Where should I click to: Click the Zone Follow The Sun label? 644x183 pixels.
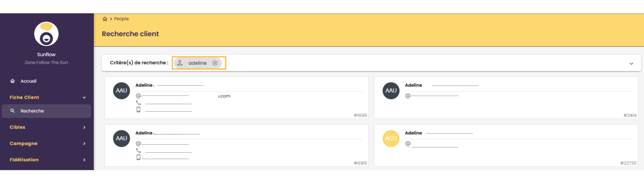tap(46, 63)
